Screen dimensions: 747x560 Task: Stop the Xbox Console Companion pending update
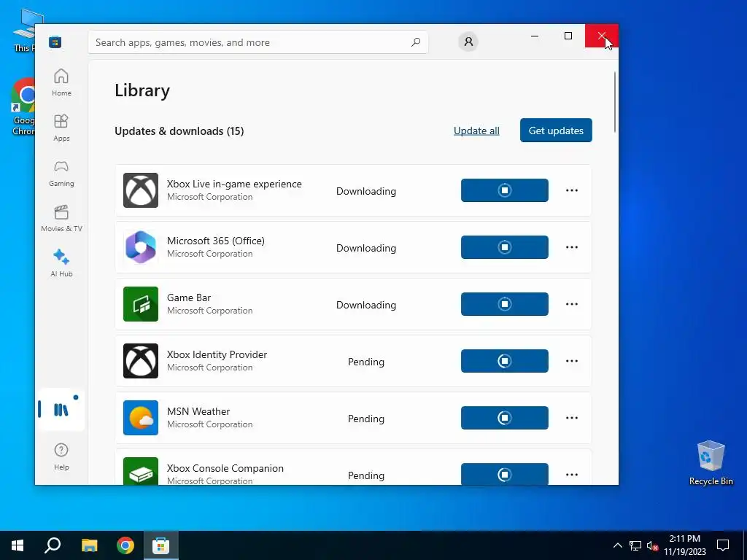[505, 474]
